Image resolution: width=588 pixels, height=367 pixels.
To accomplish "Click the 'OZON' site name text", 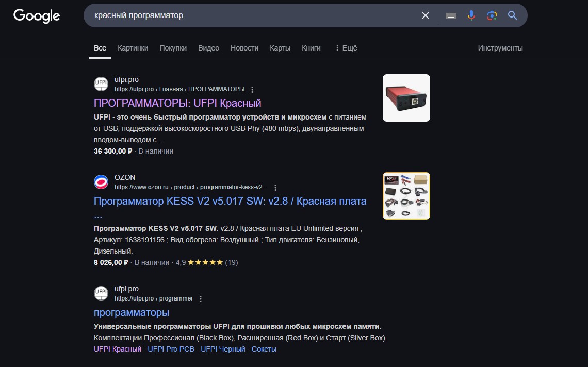I will tap(125, 177).
